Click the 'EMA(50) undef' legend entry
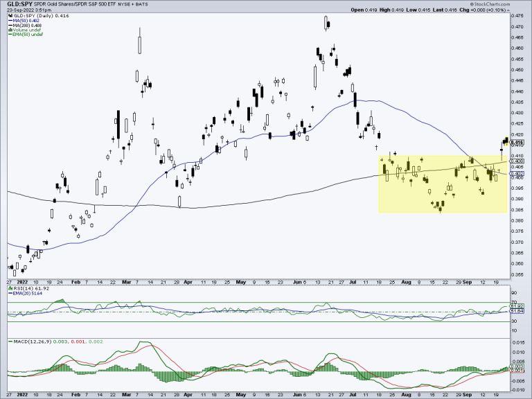 [x=28, y=34]
